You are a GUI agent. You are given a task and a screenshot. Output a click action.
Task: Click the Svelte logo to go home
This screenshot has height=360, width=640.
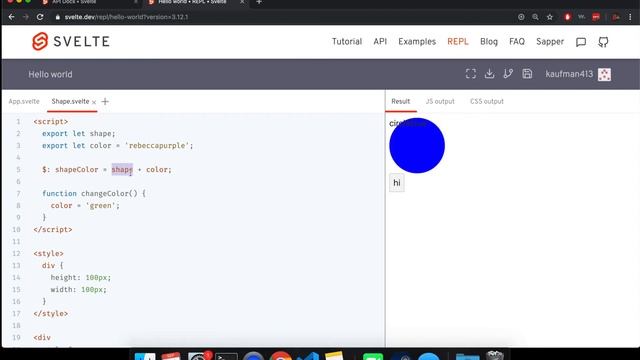[71, 41]
